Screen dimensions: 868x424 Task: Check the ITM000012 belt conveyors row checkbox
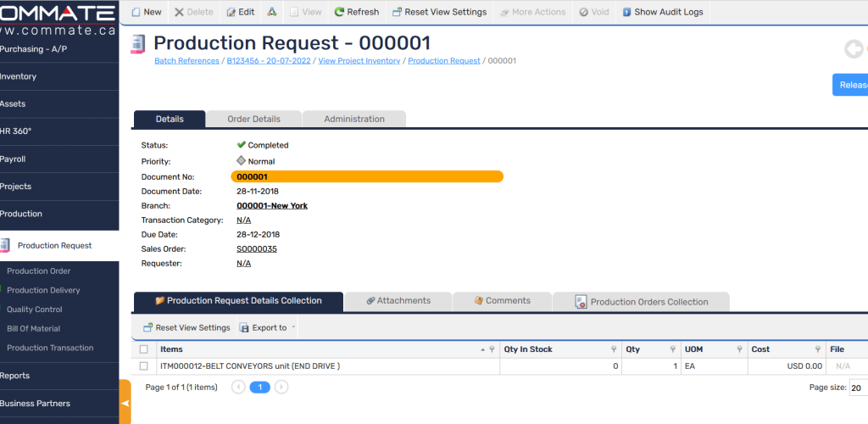tap(143, 366)
